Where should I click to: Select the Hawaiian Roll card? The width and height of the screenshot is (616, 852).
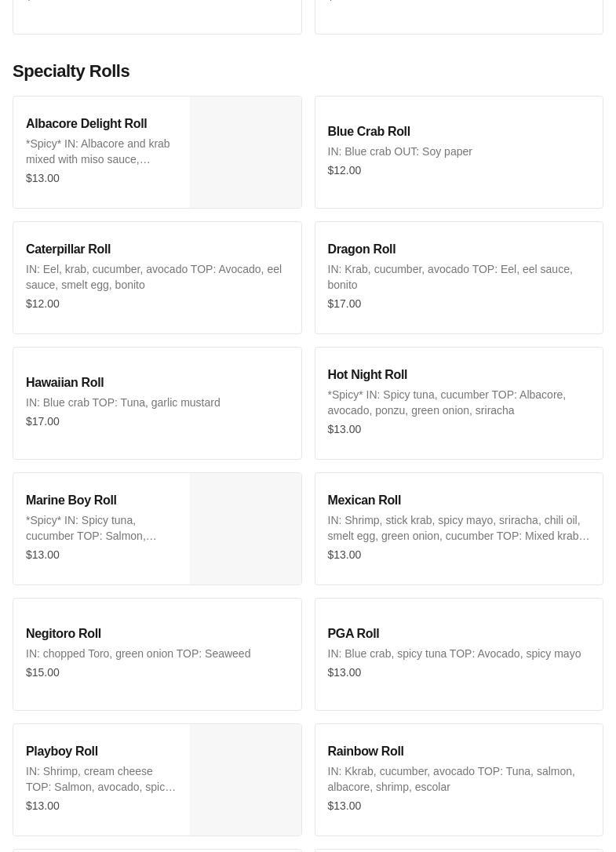[x=157, y=403]
